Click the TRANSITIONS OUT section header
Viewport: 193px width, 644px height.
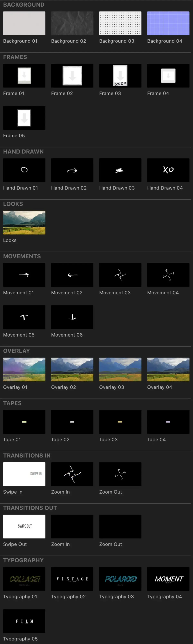(x=30, y=508)
